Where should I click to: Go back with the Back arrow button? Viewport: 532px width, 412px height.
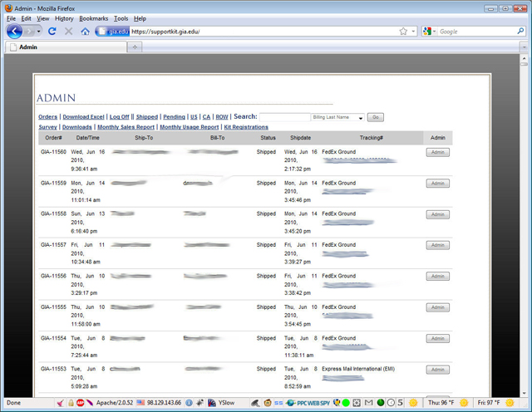(14, 32)
